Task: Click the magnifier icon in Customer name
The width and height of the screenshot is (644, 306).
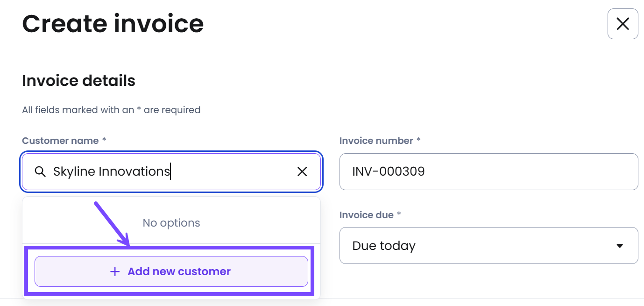Action: click(x=40, y=171)
